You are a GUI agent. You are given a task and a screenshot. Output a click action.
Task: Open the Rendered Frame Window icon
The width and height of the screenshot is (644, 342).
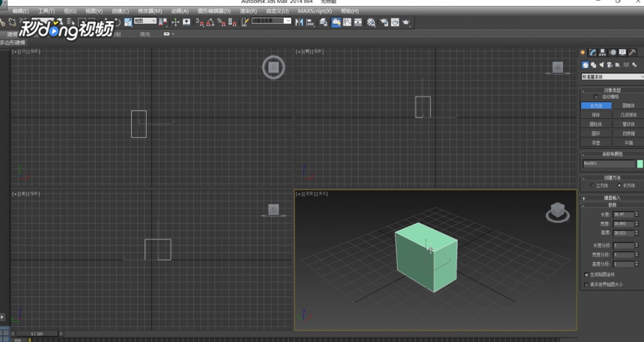395,22
